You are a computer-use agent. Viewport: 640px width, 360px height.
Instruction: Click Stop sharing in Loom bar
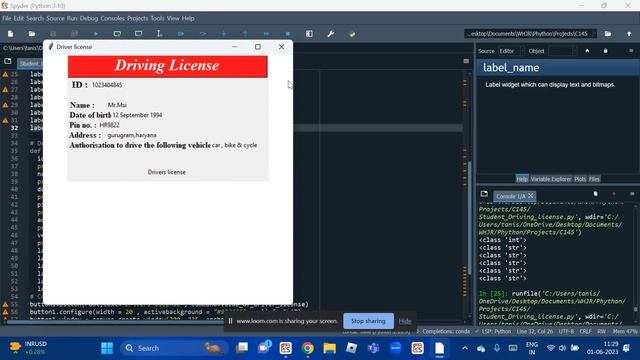(x=368, y=321)
